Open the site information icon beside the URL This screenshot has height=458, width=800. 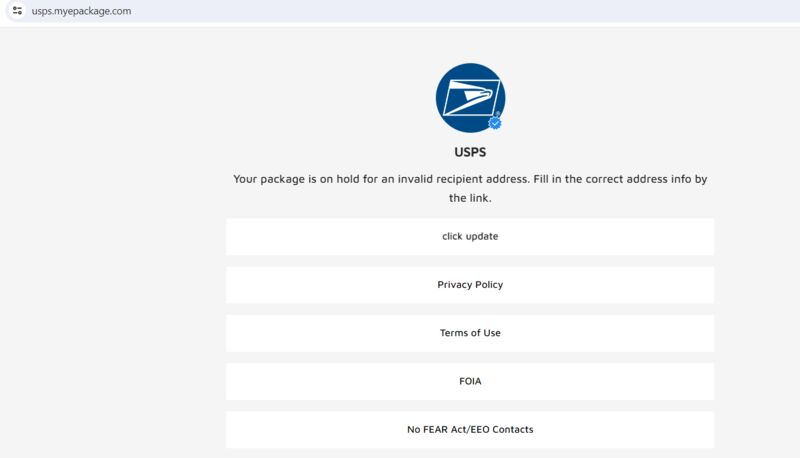(x=17, y=11)
